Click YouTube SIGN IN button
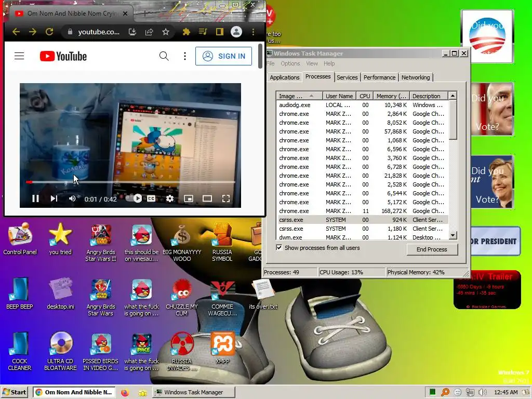The width and height of the screenshot is (532, 399). (223, 56)
